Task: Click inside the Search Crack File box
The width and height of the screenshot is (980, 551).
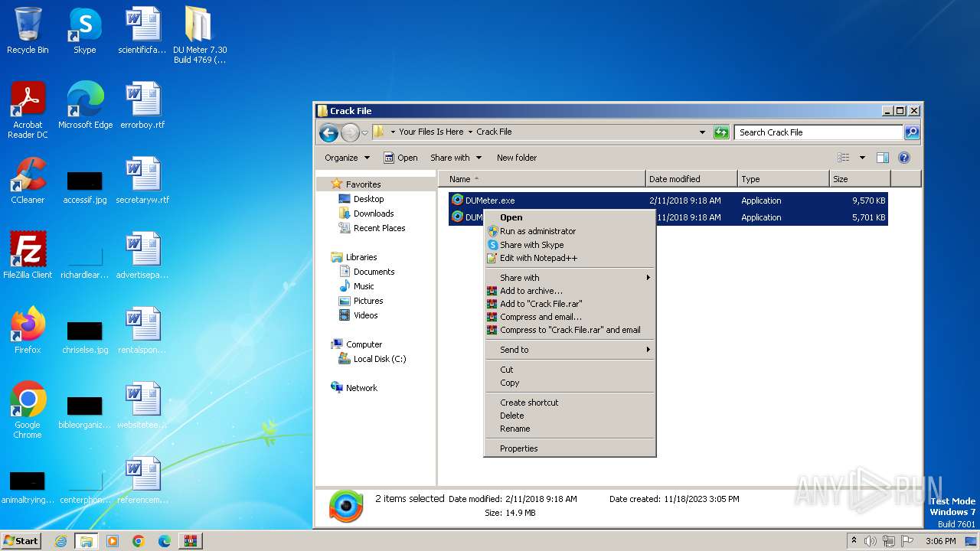Action: point(818,132)
